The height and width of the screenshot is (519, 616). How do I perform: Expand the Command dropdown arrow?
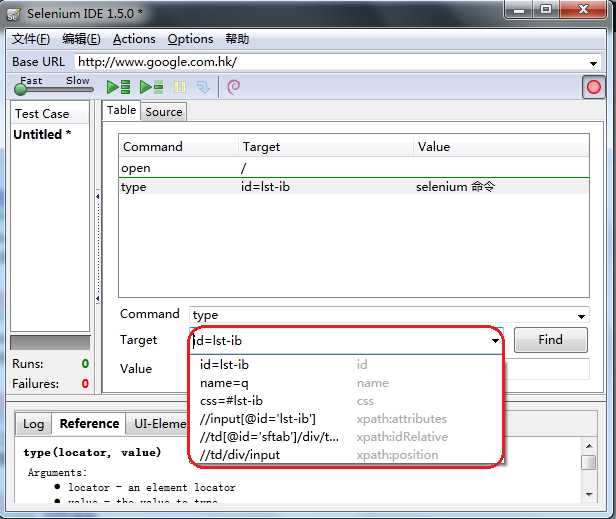[581, 316]
